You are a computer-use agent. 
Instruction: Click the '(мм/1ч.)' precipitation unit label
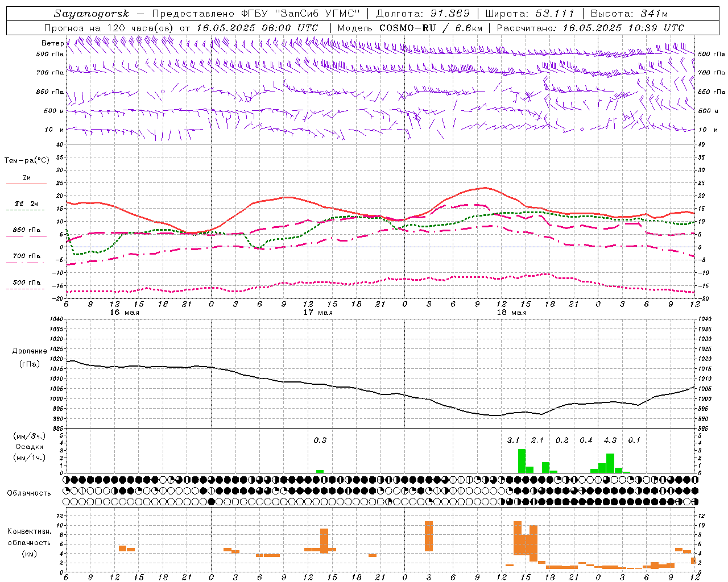tap(29, 458)
